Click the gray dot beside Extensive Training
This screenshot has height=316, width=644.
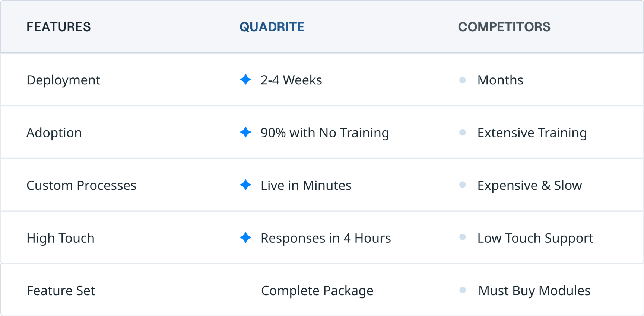tap(463, 133)
